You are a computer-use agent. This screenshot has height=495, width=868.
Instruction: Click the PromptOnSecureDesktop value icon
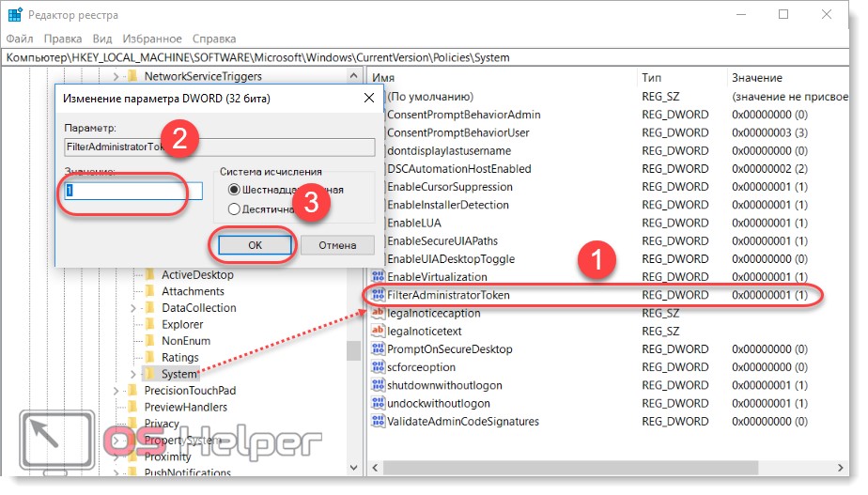click(x=379, y=349)
